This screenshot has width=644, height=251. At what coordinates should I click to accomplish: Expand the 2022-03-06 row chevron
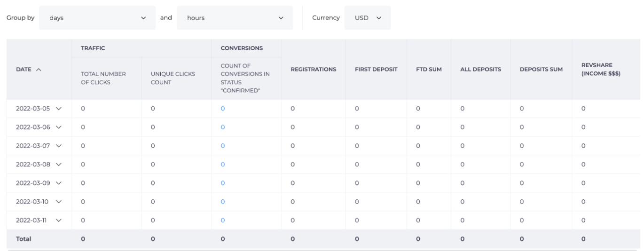(59, 127)
